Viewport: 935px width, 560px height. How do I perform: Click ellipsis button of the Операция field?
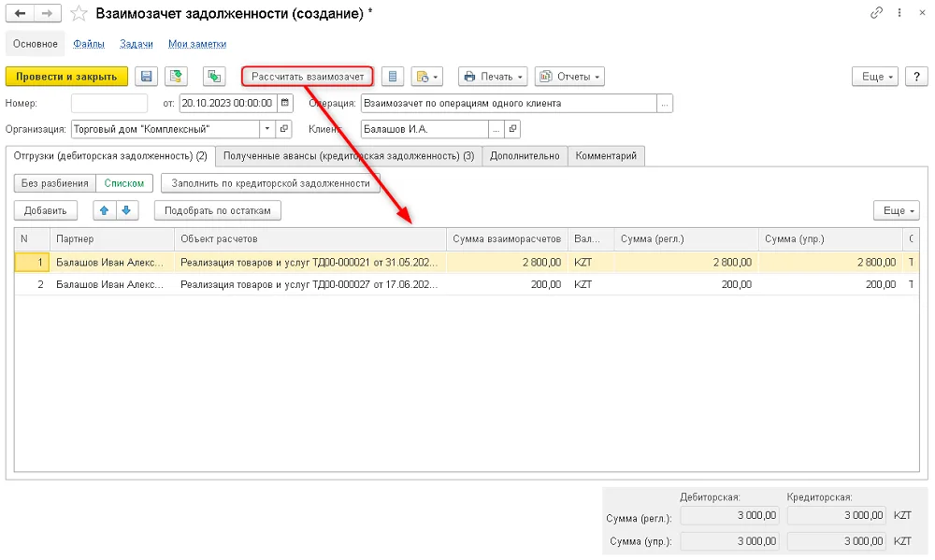click(665, 103)
